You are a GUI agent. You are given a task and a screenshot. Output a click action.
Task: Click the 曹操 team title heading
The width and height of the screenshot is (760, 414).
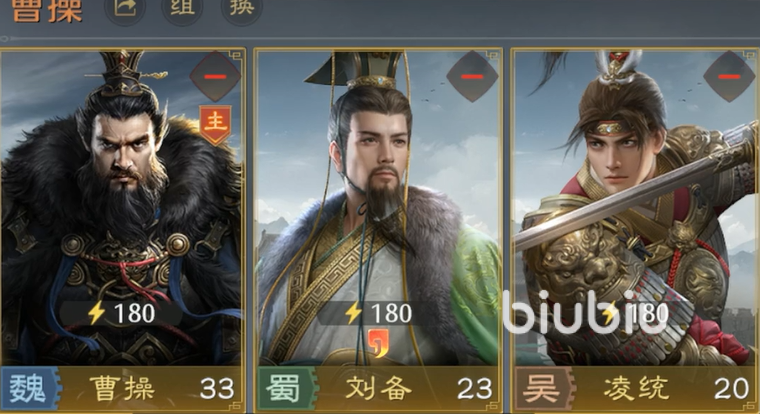(x=47, y=10)
